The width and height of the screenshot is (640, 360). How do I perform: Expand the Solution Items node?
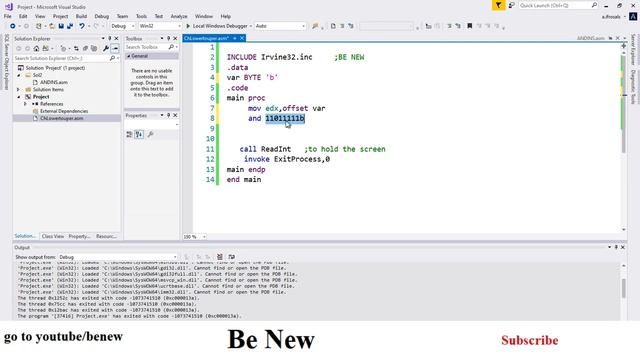click(18, 90)
